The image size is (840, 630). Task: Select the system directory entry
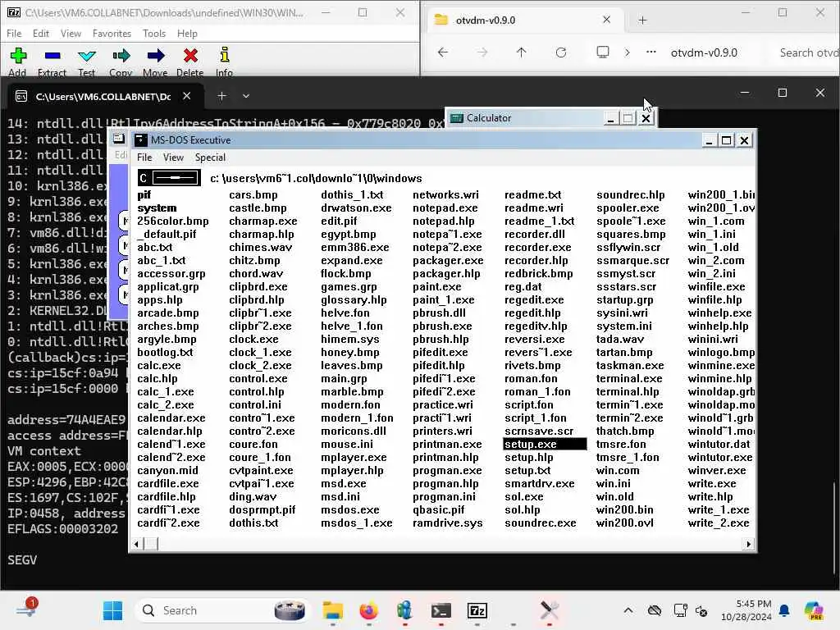(x=157, y=208)
